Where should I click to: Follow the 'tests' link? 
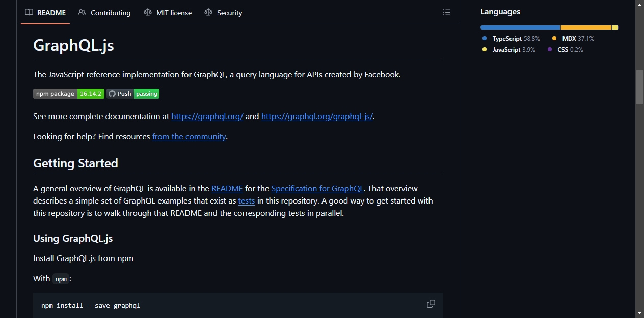247,201
